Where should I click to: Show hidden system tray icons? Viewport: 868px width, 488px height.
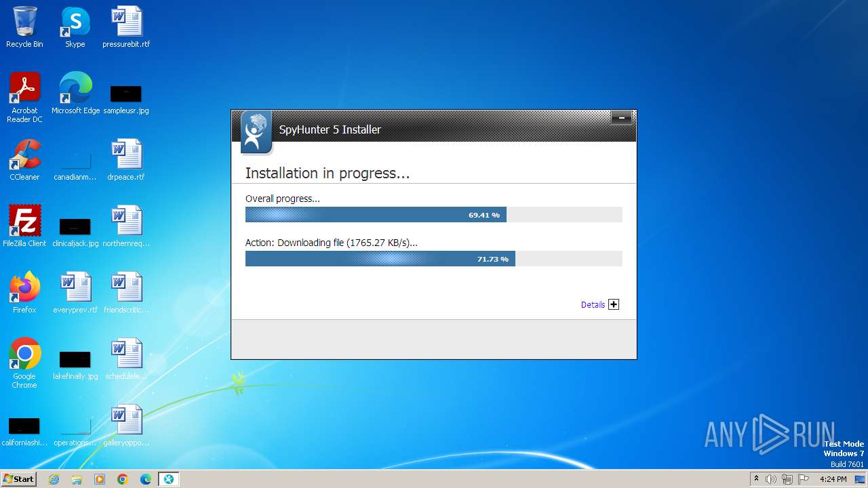coord(756,479)
